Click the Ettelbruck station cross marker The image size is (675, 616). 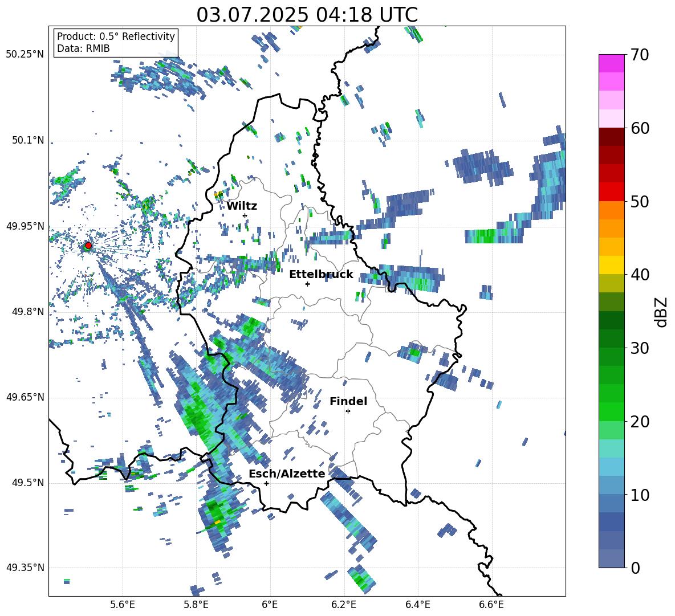(307, 284)
